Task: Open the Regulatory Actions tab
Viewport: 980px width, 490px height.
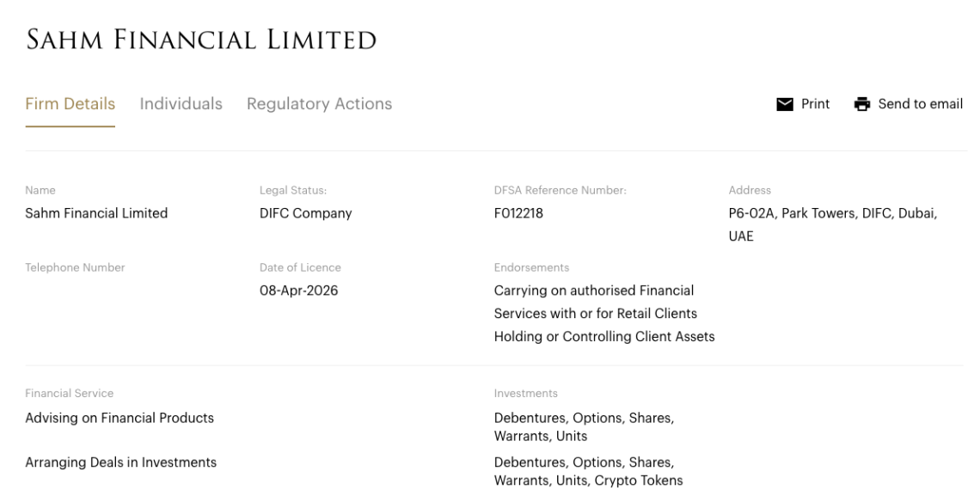Action: (319, 104)
